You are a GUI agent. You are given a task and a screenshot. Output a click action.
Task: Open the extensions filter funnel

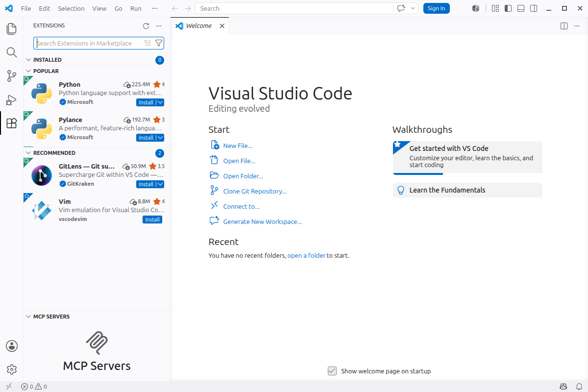[x=158, y=43]
